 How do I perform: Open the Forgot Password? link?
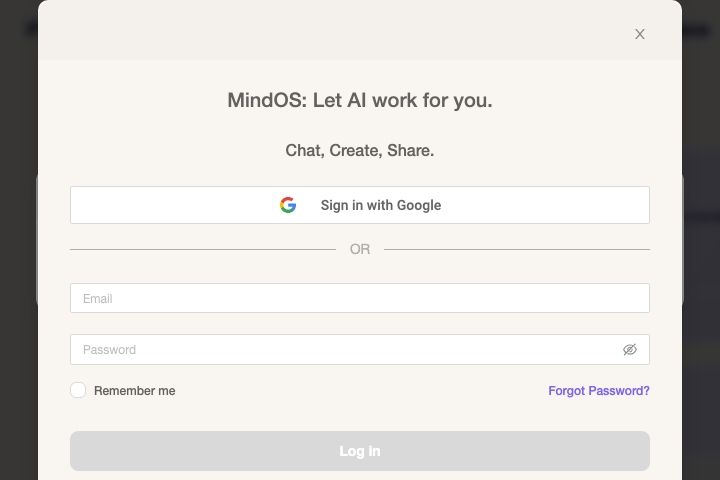[599, 390]
